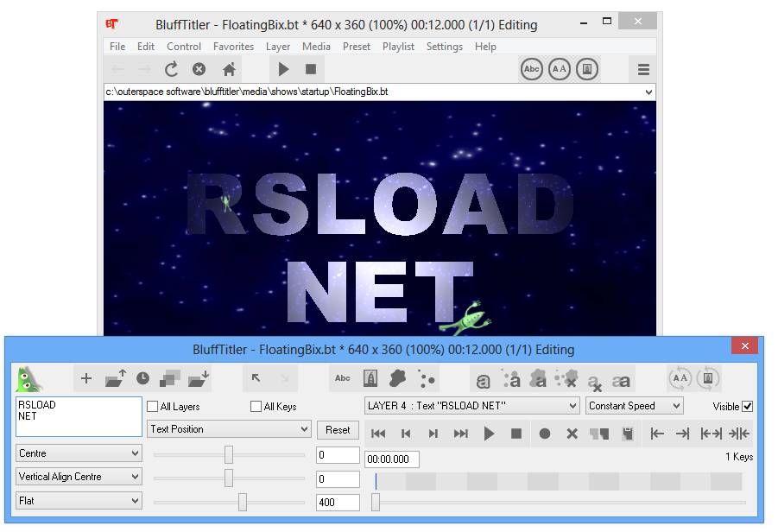Viewport: 778px width, 532px height.
Task: Click the outlined letter 'a' effect icon
Action: point(483,381)
